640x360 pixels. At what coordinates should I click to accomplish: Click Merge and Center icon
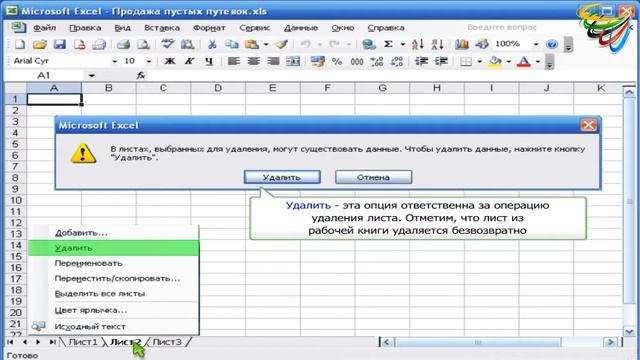pyautogui.click(x=293, y=62)
